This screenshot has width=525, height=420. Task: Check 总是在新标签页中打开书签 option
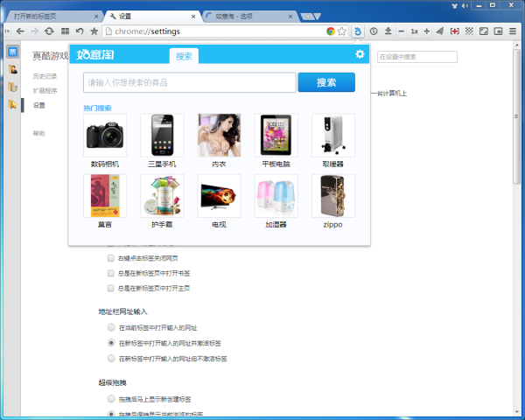111,273
